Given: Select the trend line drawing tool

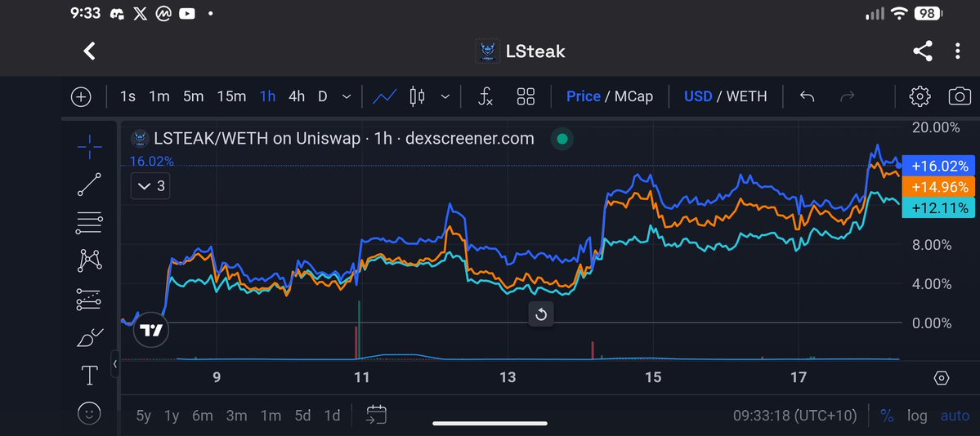Looking at the screenshot, I should pyautogui.click(x=89, y=185).
